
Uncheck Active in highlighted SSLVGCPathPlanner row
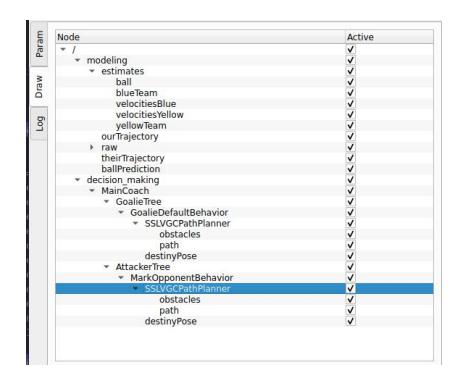point(351,288)
